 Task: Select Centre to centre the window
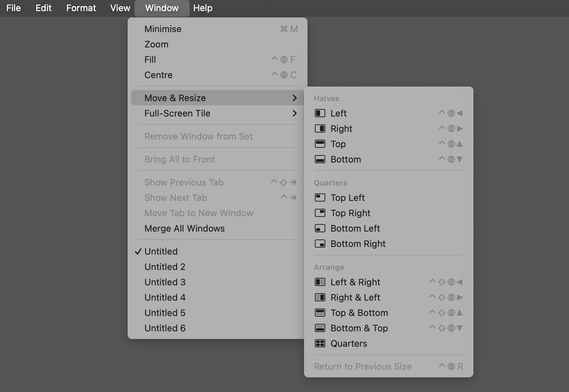tap(218, 75)
